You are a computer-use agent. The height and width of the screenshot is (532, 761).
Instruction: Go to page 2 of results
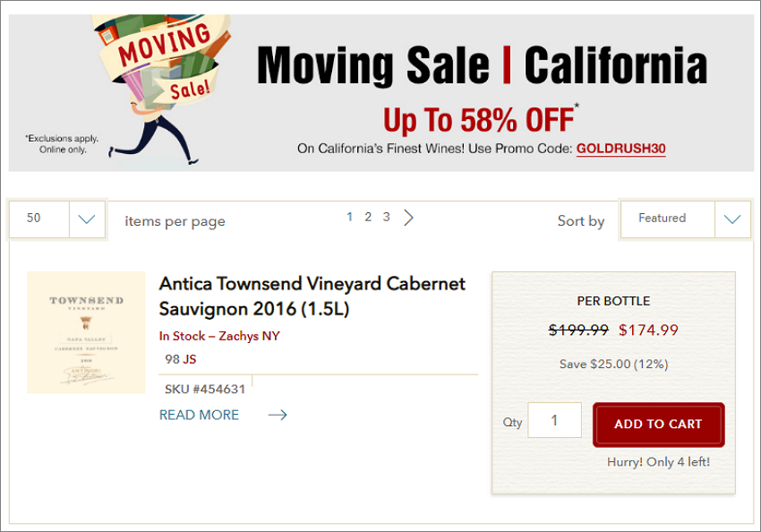(x=368, y=217)
